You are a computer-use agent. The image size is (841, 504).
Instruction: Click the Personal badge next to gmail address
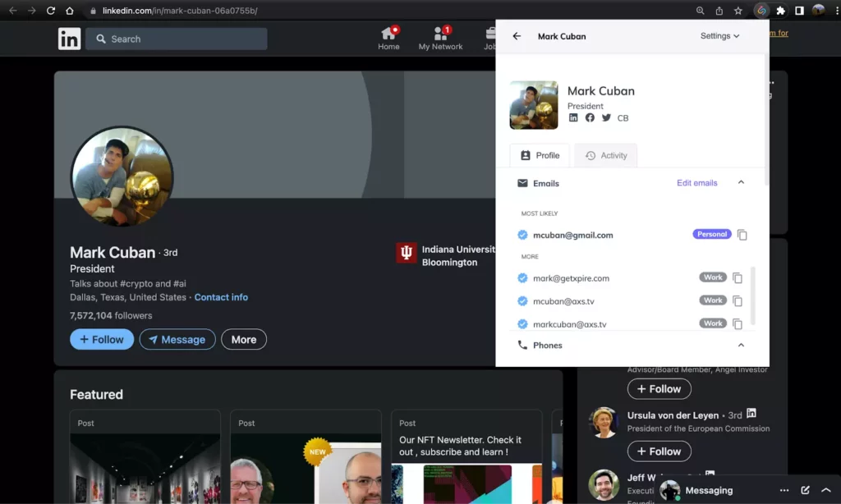712,234
